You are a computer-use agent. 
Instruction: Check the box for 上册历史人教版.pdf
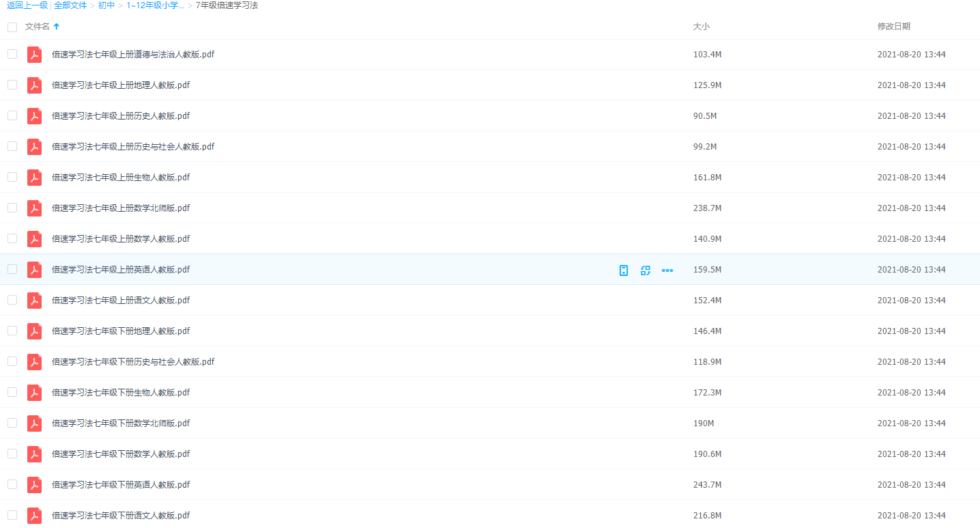(12, 115)
